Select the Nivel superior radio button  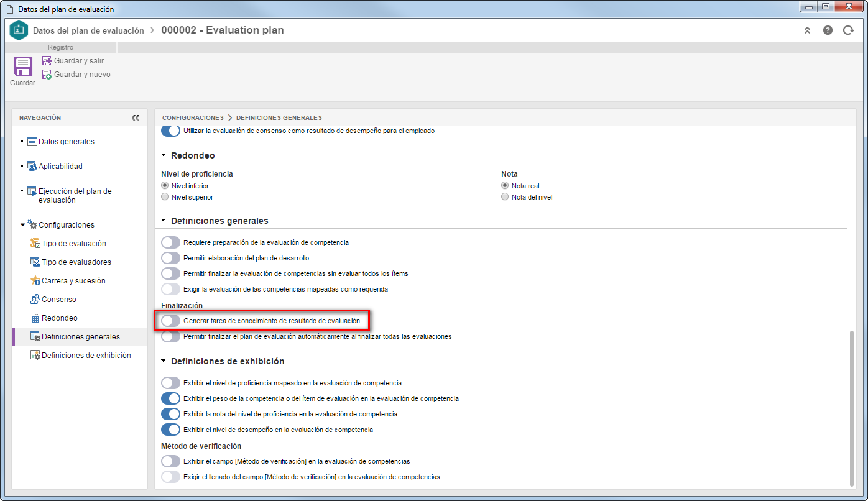[x=165, y=197]
